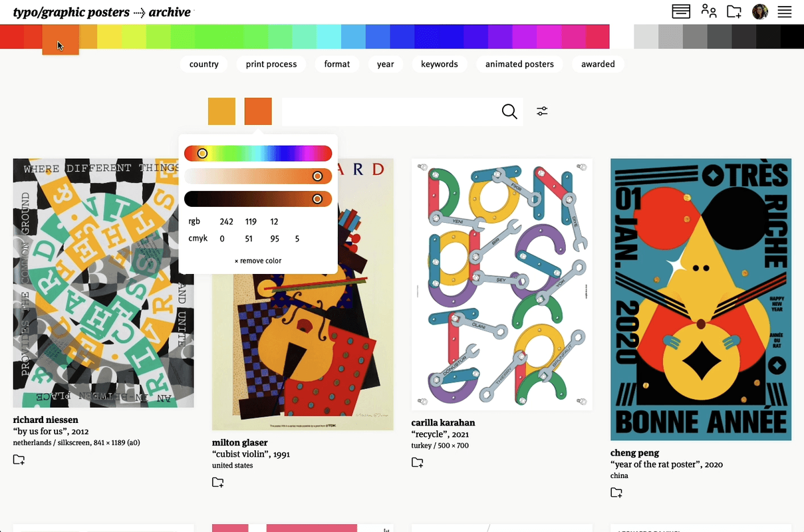Open the recycle poster thumbnail

[x=502, y=284]
